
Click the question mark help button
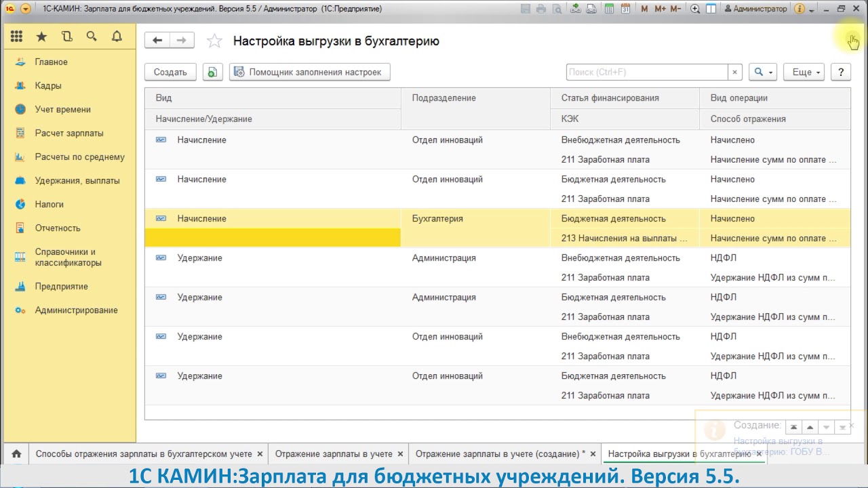click(841, 72)
